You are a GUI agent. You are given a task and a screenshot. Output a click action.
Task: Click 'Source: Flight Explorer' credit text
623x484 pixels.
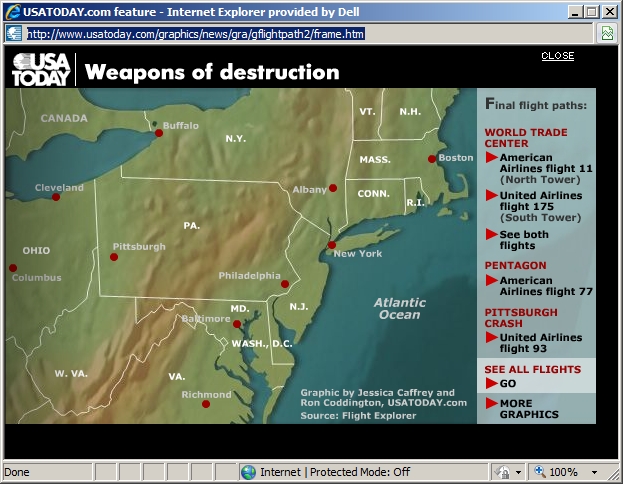[x=358, y=416]
